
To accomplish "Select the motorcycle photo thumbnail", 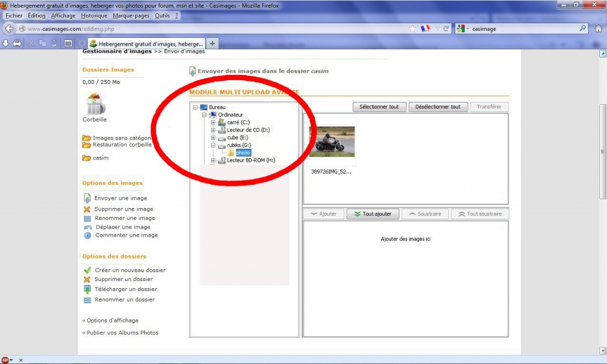I will (332, 142).
